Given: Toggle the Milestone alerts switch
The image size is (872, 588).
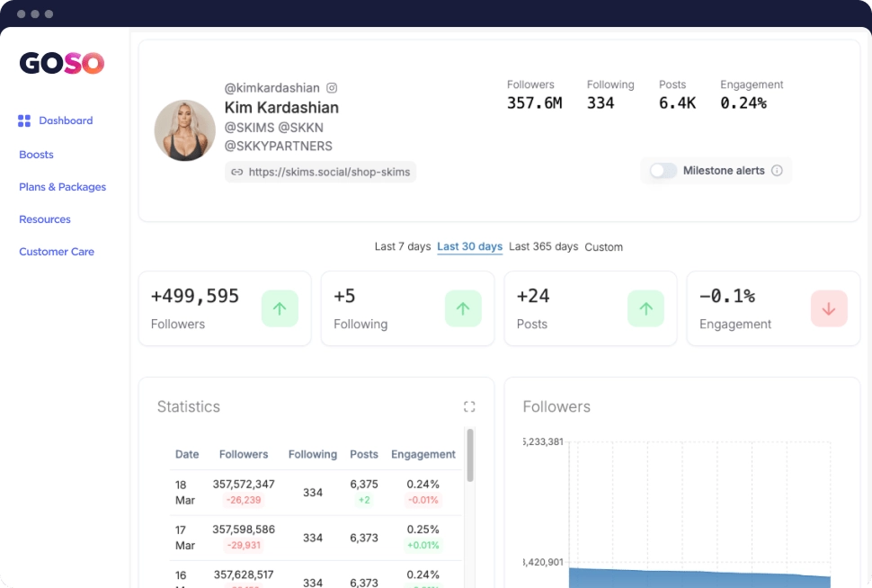Looking at the screenshot, I should [663, 171].
